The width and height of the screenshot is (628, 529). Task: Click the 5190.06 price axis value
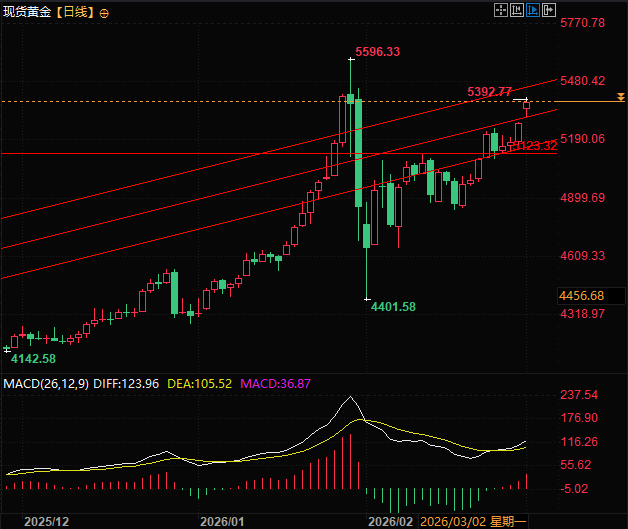tap(582, 139)
